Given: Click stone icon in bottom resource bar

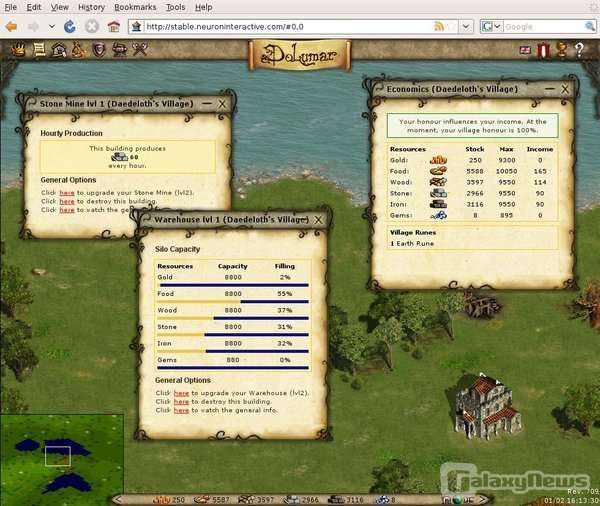Looking at the screenshot, I should click(291, 499).
